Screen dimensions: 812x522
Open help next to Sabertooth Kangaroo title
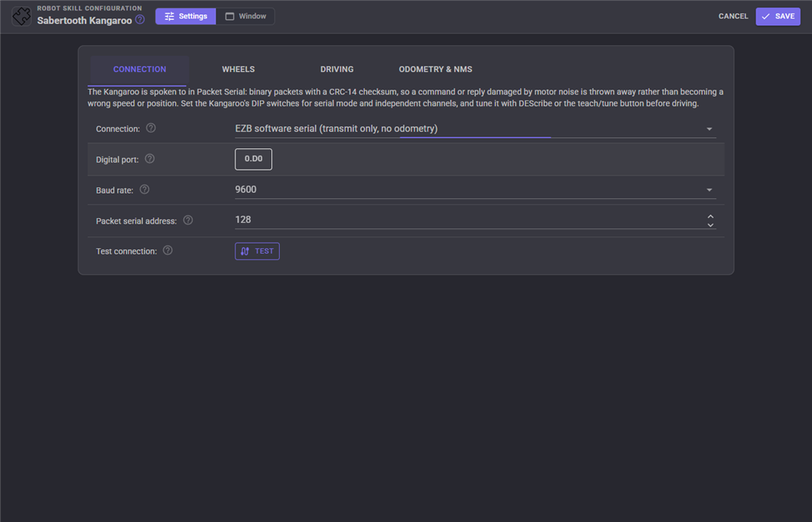click(x=140, y=20)
